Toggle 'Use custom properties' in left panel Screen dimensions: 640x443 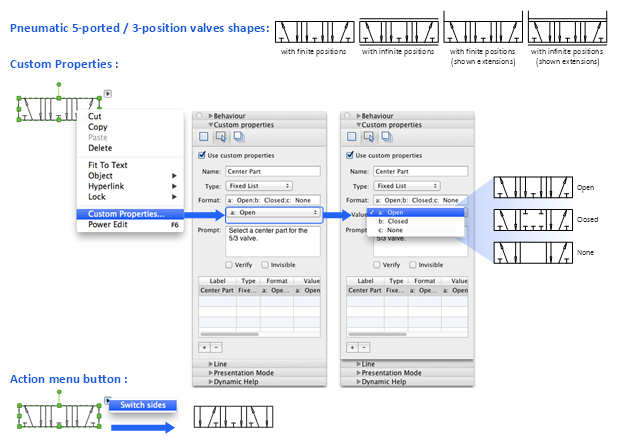pyautogui.click(x=202, y=155)
